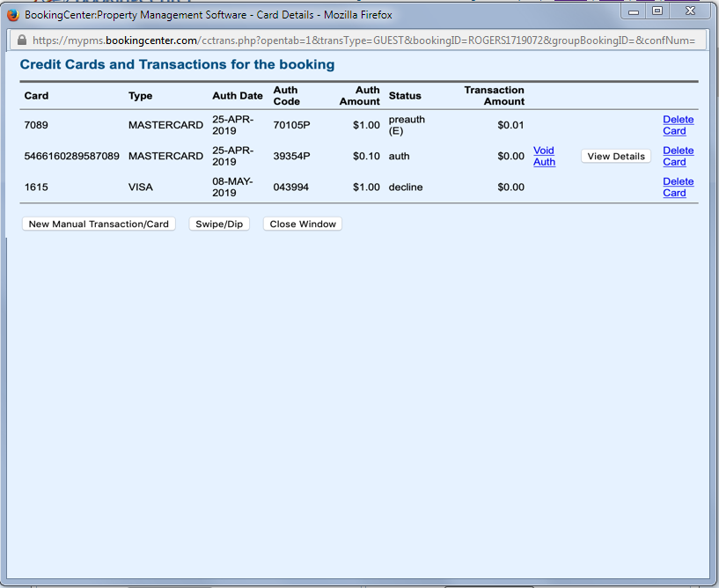Click the Card column header
This screenshot has height=588, width=719.
click(36, 96)
